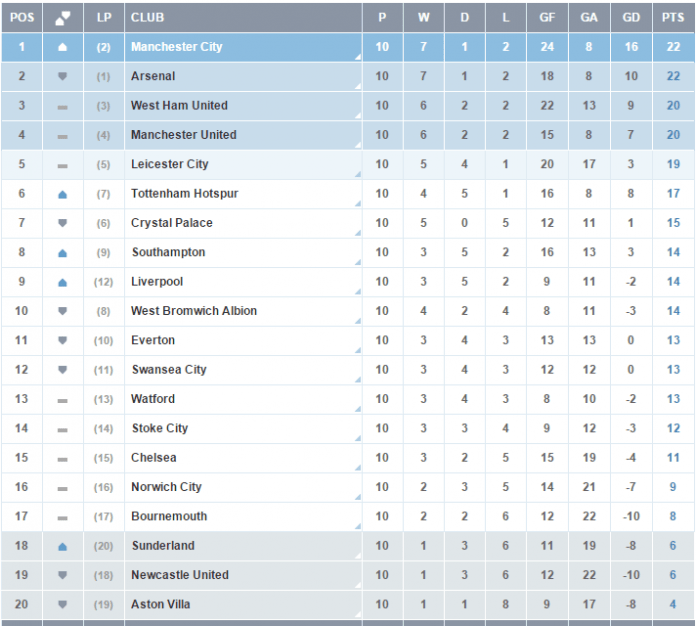
Task: Click the position movement icon in header
Action: point(63,18)
